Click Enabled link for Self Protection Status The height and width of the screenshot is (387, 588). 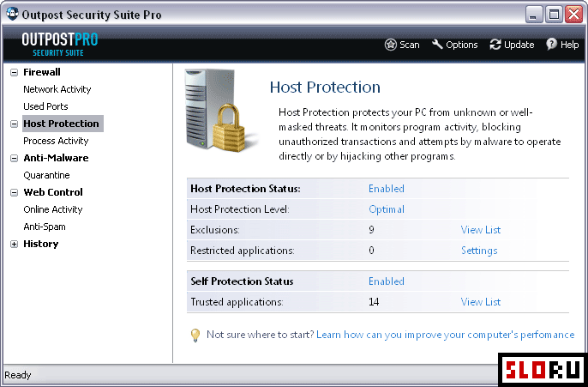point(387,281)
